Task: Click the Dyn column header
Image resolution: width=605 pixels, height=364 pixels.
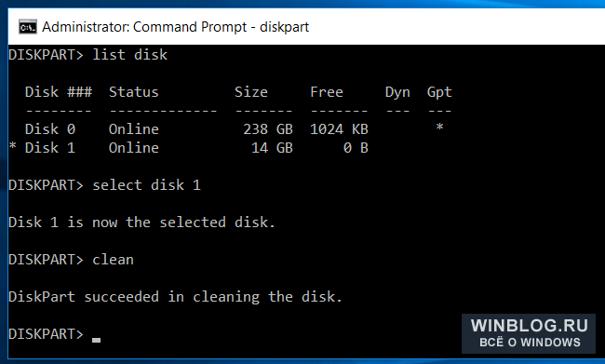Action: 397,93
